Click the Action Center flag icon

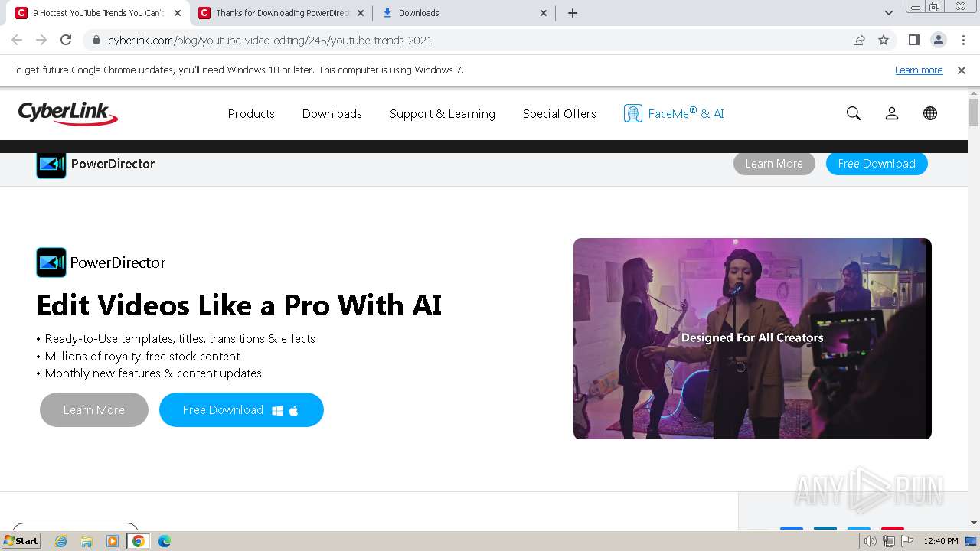tap(907, 541)
